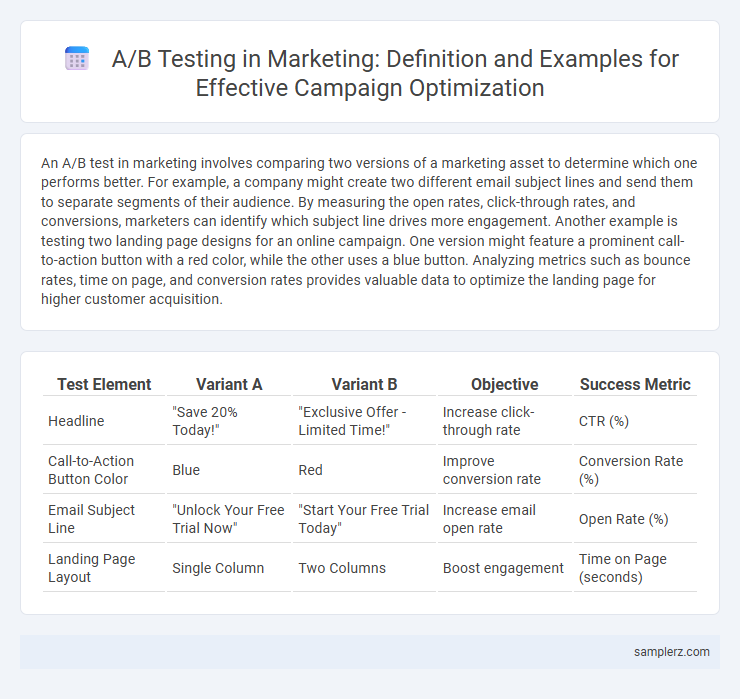Click the 'Increase email open rate' cell
740x699 pixels.
pos(505,519)
